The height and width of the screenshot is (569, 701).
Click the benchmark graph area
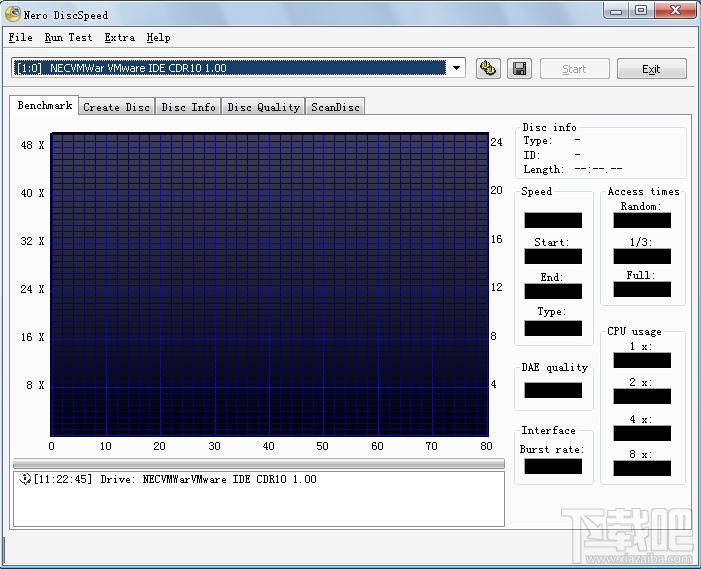tap(270, 284)
